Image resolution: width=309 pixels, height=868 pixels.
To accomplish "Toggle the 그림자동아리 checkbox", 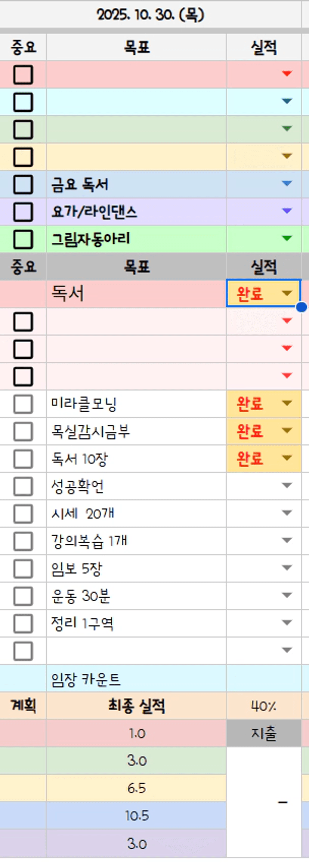I will click(23, 239).
